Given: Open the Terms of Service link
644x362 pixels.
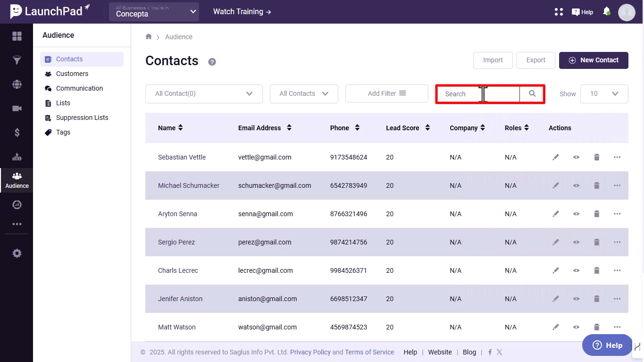Looking at the screenshot, I should click(x=369, y=352).
